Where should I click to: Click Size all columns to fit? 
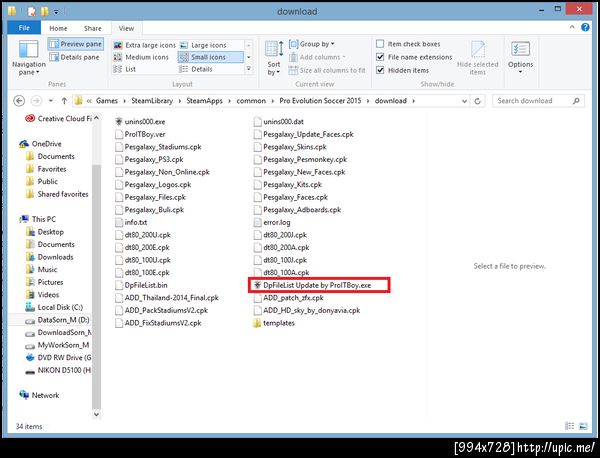[x=327, y=70]
